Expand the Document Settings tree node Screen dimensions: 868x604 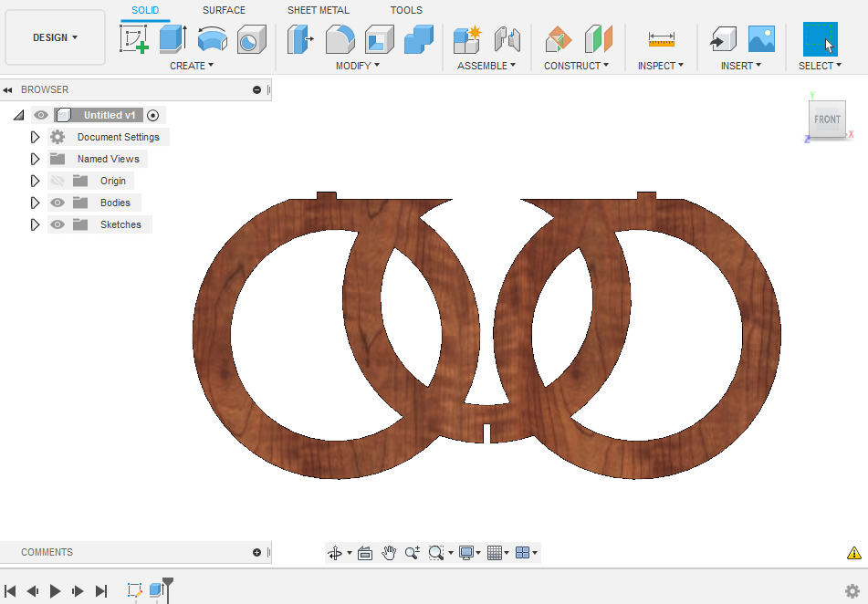click(35, 137)
